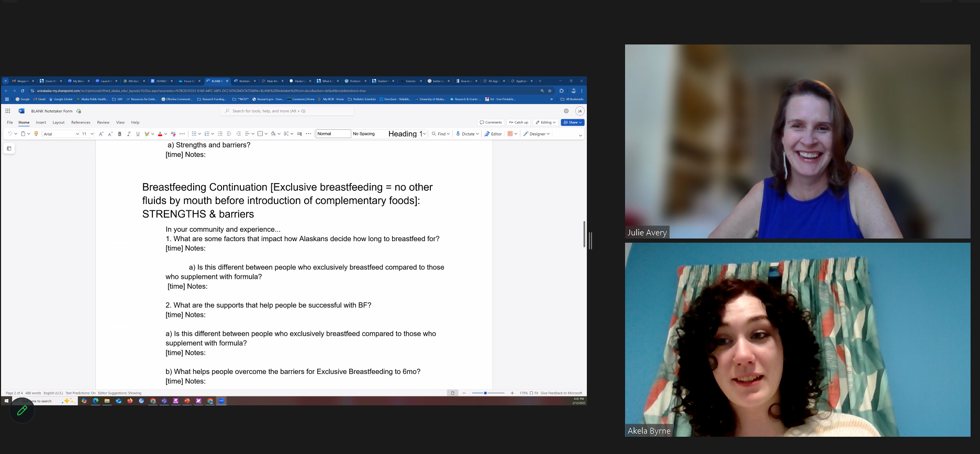The height and width of the screenshot is (454, 980).
Task: Expand the styles gallery arrow
Action: tap(424, 134)
